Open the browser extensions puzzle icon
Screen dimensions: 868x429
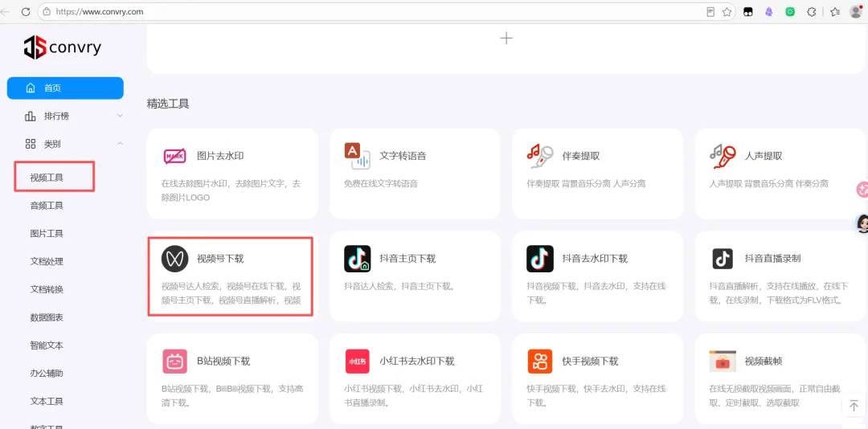(812, 11)
